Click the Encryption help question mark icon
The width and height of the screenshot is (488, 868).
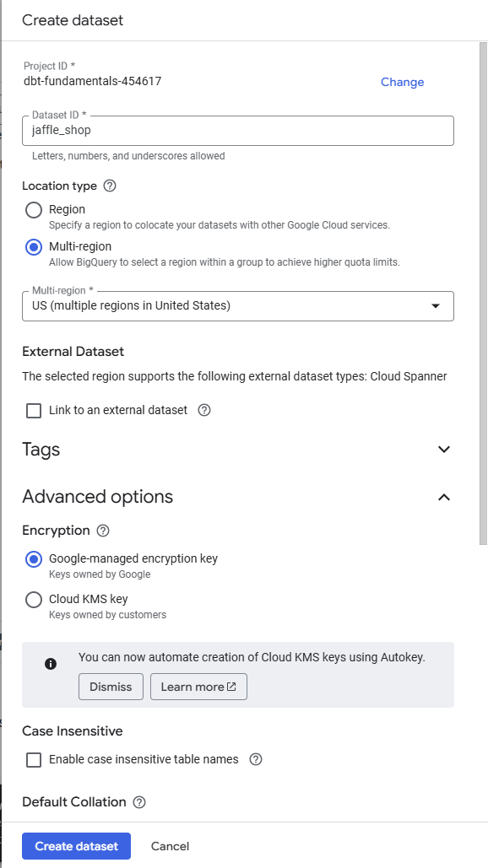[103, 531]
